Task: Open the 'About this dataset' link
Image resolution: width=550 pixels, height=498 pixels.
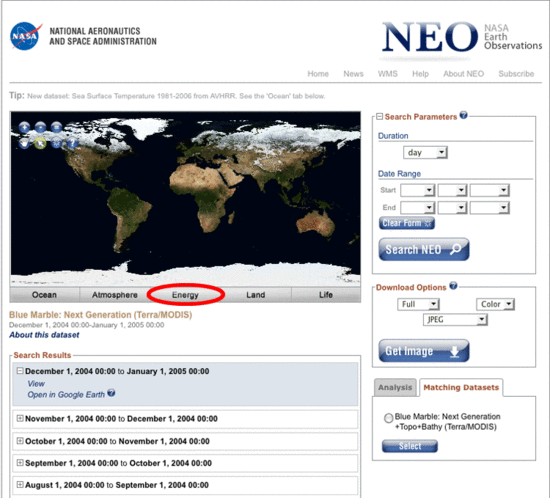Action: click(x=44, y=335)
